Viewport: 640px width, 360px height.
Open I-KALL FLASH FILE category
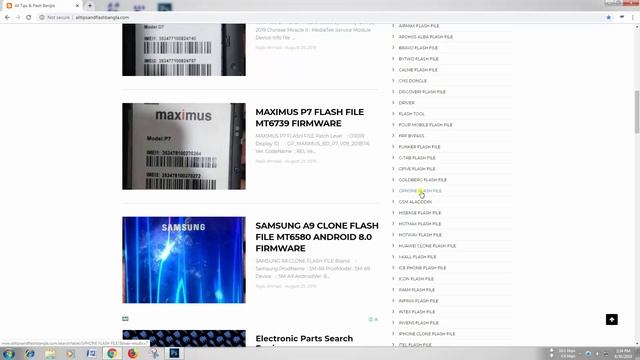[x=417, y=257]
